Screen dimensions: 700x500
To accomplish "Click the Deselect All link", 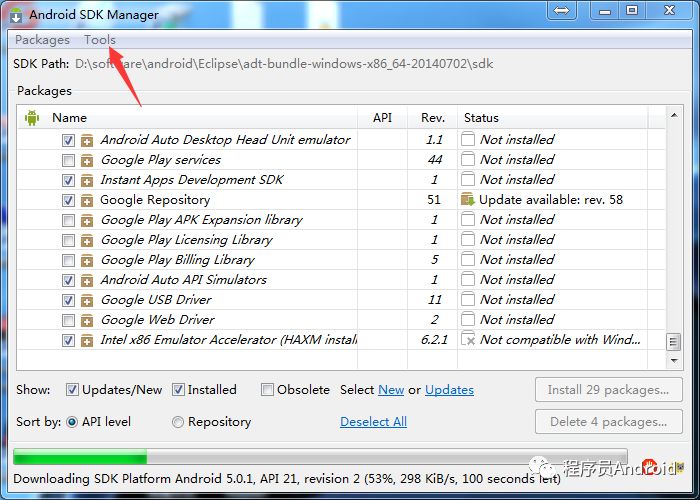I will 373,422.
